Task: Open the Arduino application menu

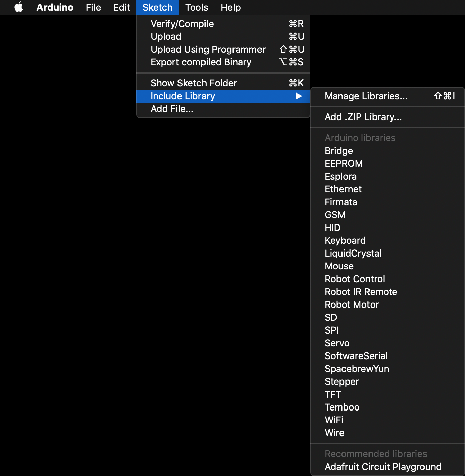Action: coord(55,7)
